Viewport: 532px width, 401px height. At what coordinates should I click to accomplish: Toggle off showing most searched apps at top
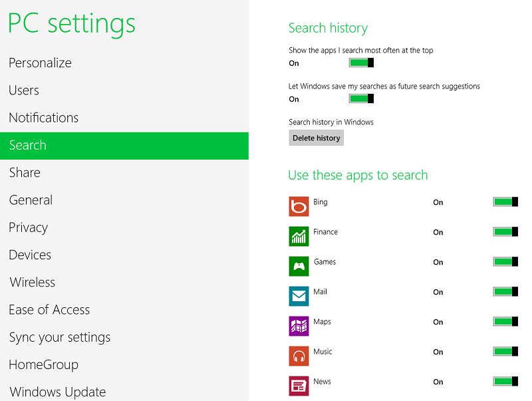click(361, 63)
